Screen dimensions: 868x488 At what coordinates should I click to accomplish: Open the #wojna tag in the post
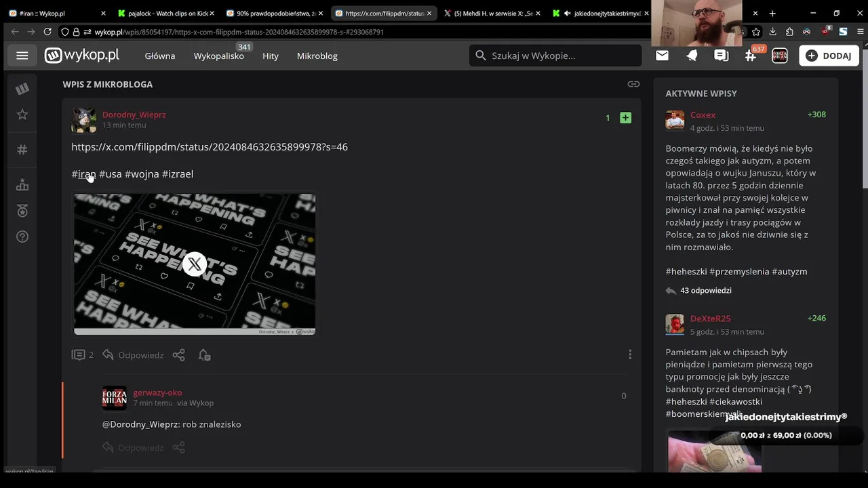click(142, 174)
